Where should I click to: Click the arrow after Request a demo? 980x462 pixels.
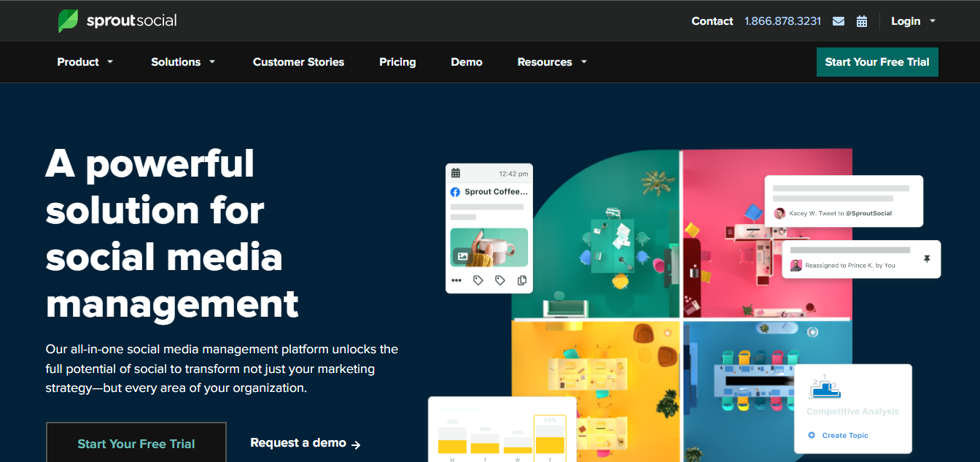coord(356,444)
